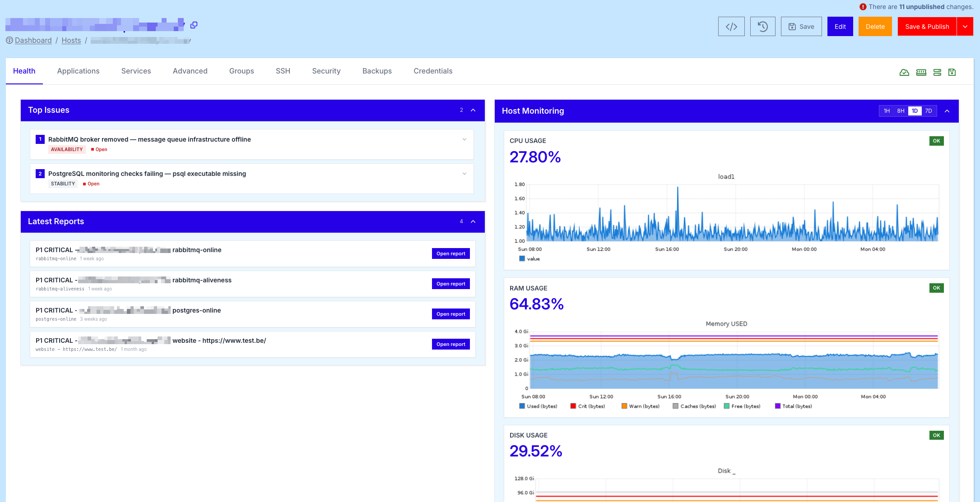Viewport: 980px width, 502px height.
Task: Click the dashboard gauge icon in breadcrumb
Action: click(9, 40)
